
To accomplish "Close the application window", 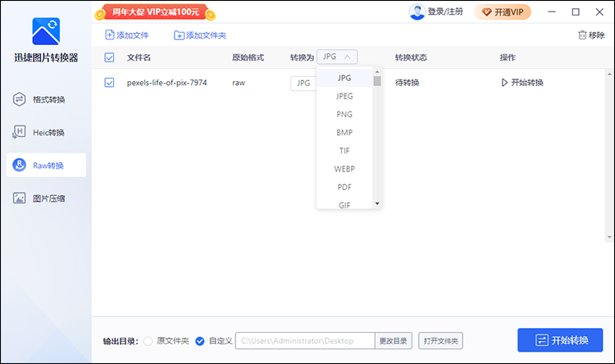I will click(599, 12).
